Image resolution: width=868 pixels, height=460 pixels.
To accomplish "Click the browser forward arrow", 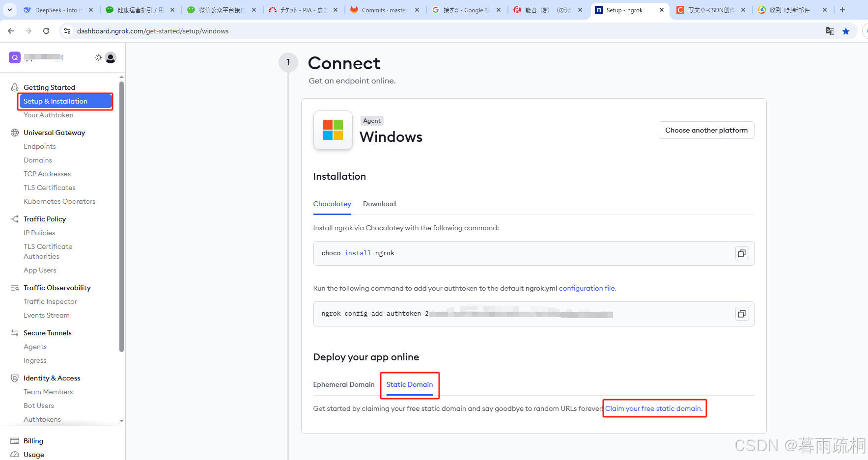I will click(x=28, y=31).
